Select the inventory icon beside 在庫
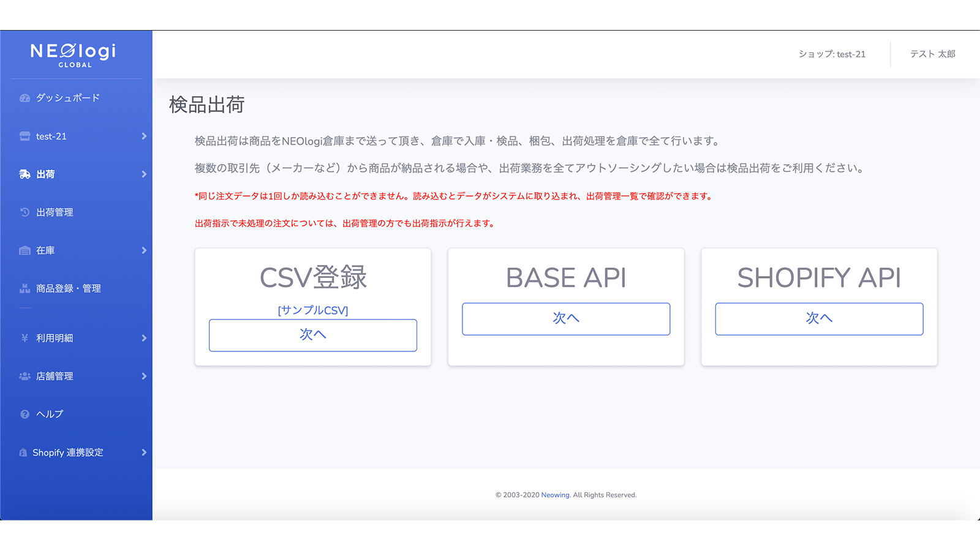 click(24, 250)
